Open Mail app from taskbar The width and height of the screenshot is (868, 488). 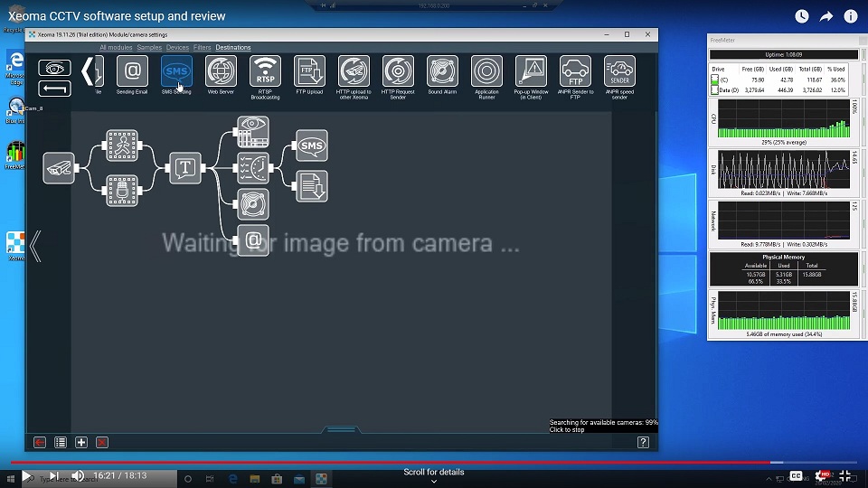click(299, 479)
